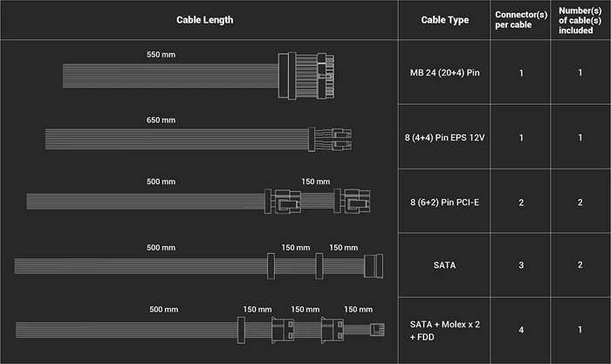Select the SATA + Molex x 2 + FDD label
Viewport: 611px width, 364px height.
point(444,331)
